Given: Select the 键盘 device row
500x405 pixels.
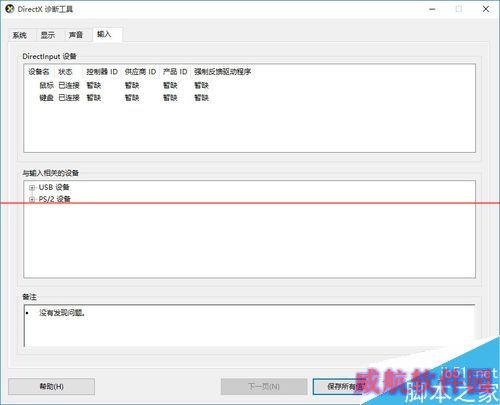Looking at the screenshot, I should coord(124,98).
